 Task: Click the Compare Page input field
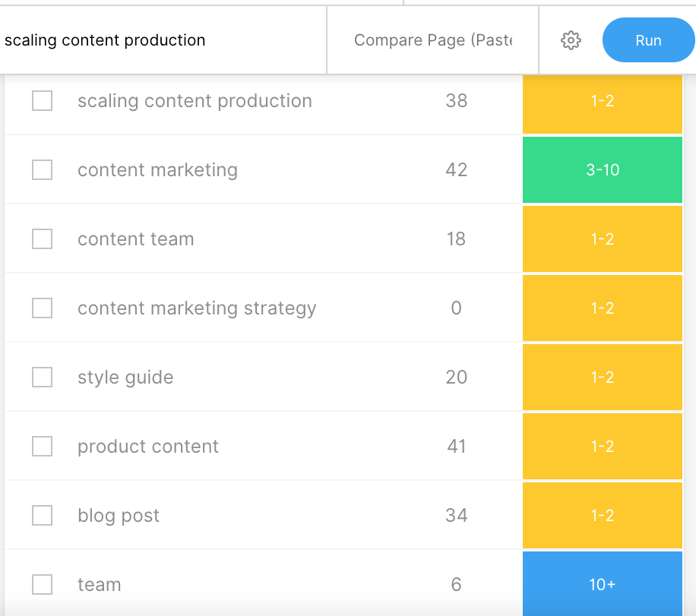click(432, 40)
